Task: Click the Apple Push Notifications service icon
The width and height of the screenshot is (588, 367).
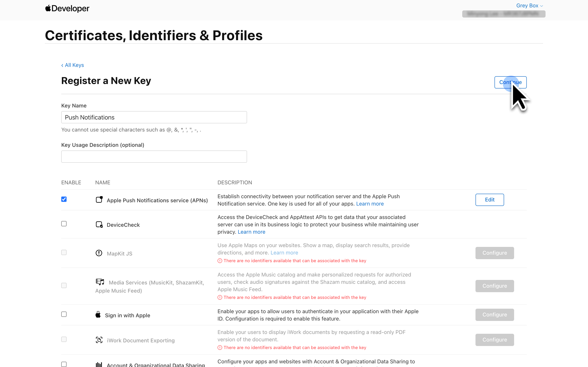Action: coord(99,200)
